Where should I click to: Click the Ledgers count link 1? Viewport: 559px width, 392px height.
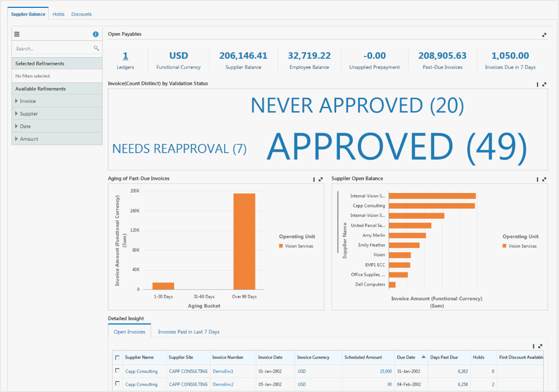pyautogui.click(x=125, y=56)
